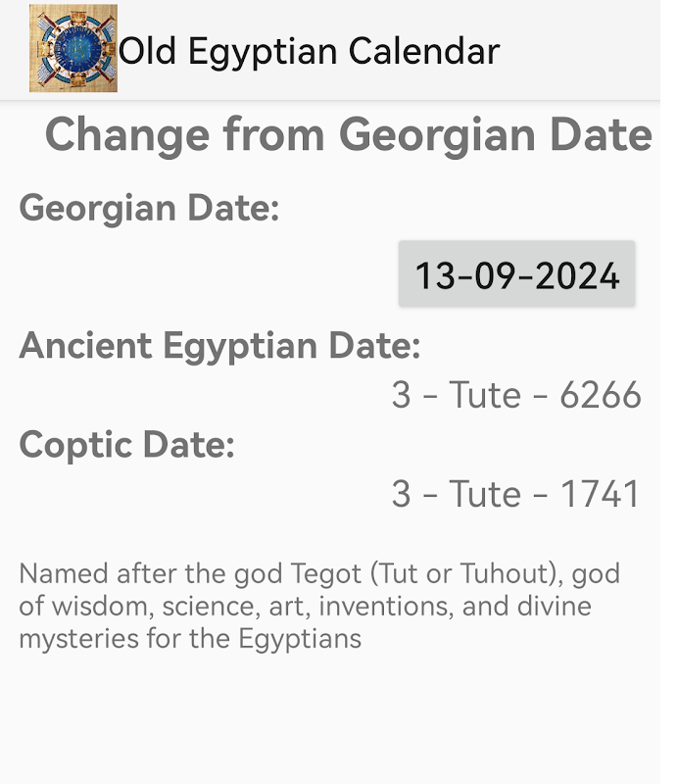Tap the Dendera zodiac app icon
677x784 pixels.
tap(73, 48)
